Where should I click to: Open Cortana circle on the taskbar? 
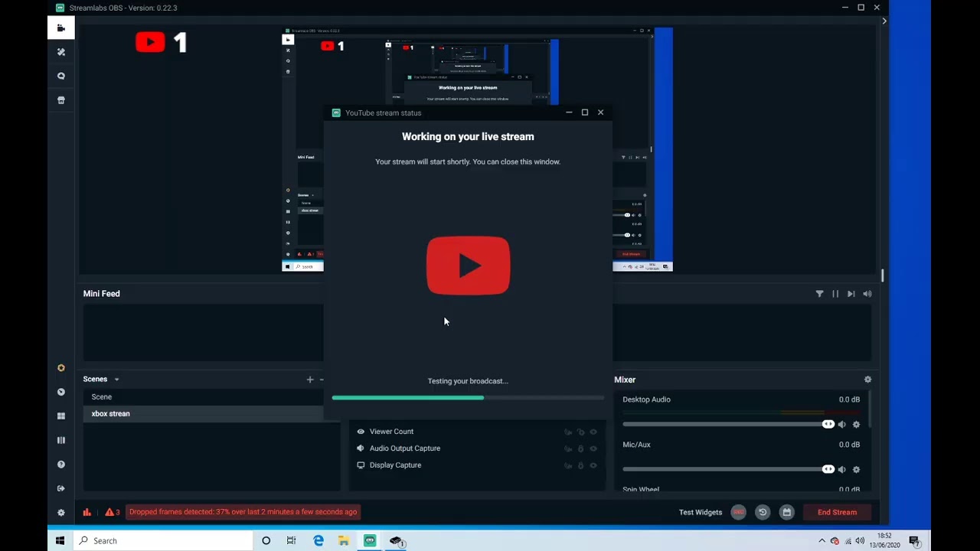coord(266,541)
